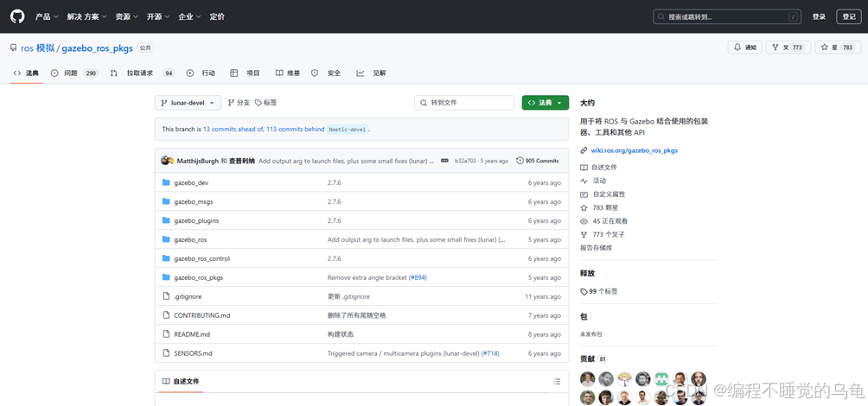View branches via 分支 link
This screenshot has width=868, height=406.
pyautogui.click(x=239, y=103)
